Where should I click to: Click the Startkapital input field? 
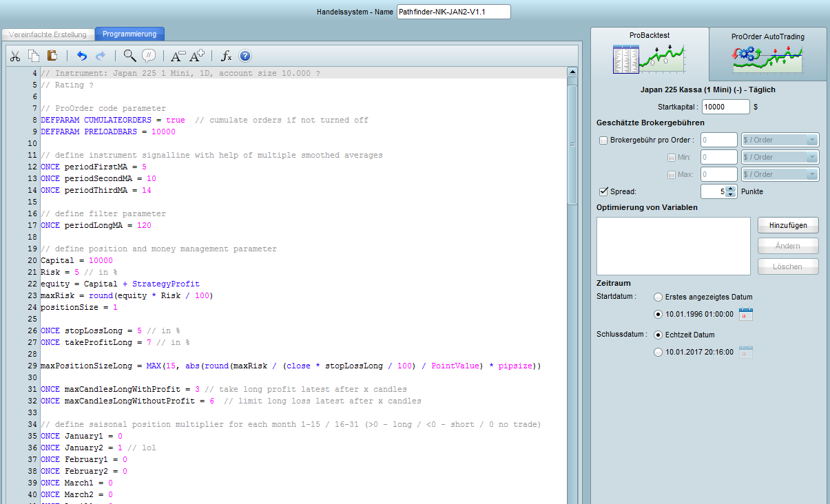coord(725,107)
